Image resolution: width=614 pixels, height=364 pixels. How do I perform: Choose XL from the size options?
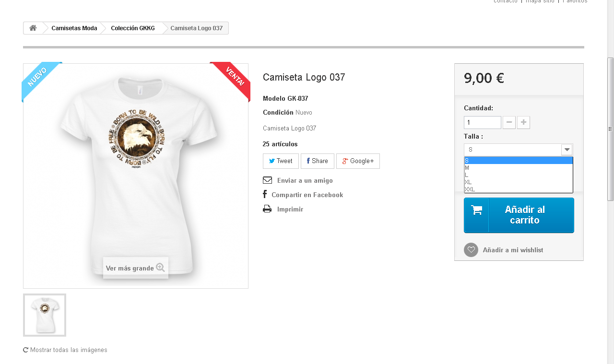click(519, 182)
